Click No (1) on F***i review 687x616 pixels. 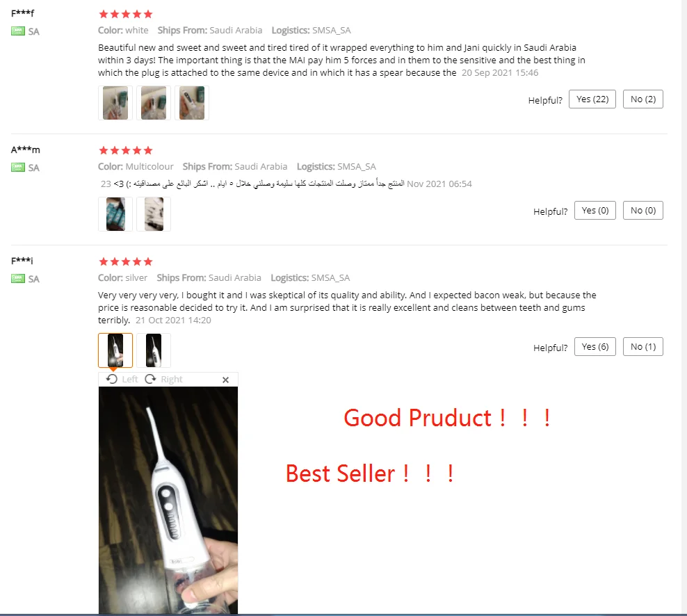642,346
